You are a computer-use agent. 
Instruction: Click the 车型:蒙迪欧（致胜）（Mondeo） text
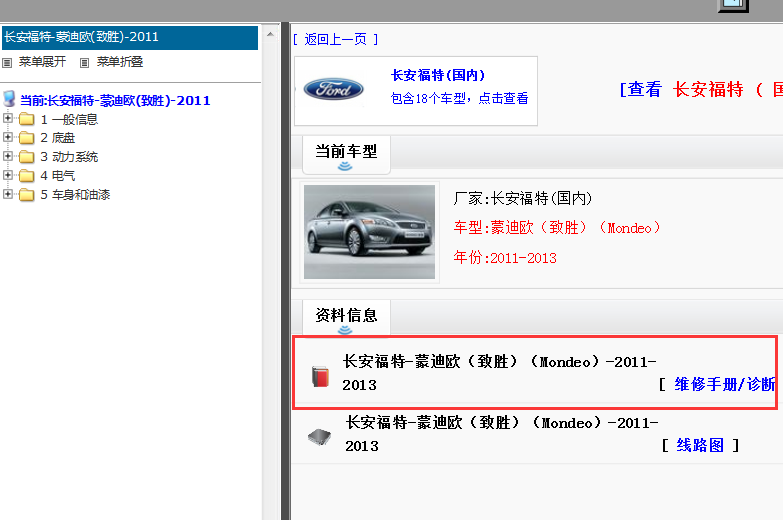click(557, 228)
